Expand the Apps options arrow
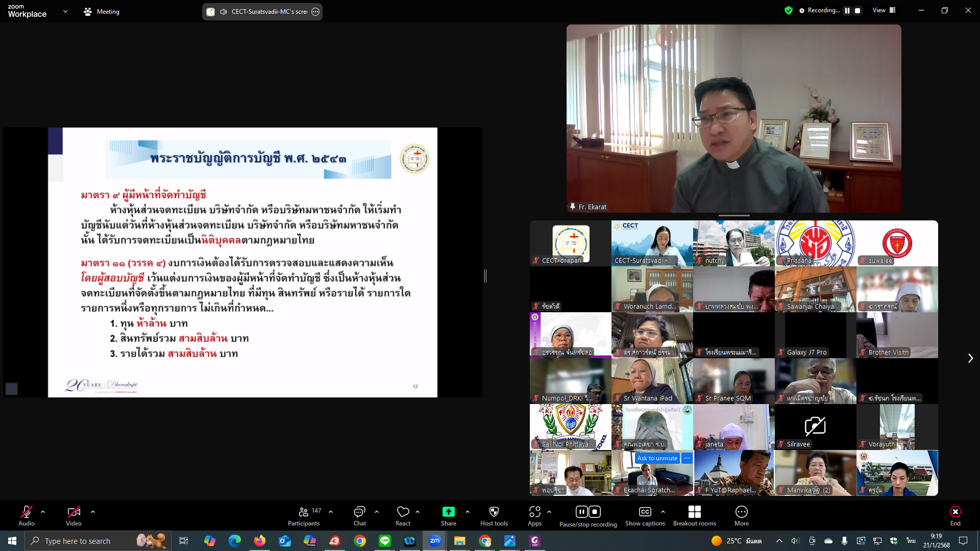 tap(549, 512)
